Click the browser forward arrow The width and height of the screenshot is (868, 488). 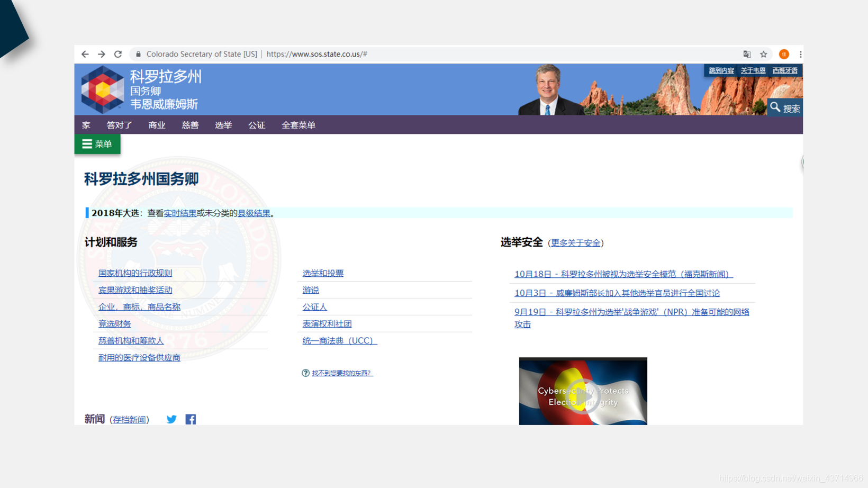(x=102, y=54)
